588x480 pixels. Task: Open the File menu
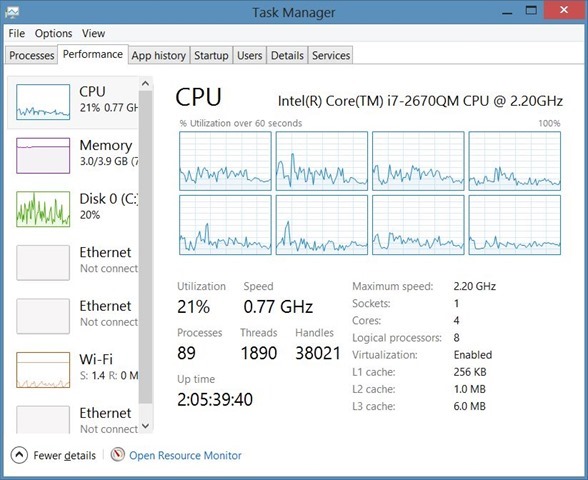click(x=16, y=33)
